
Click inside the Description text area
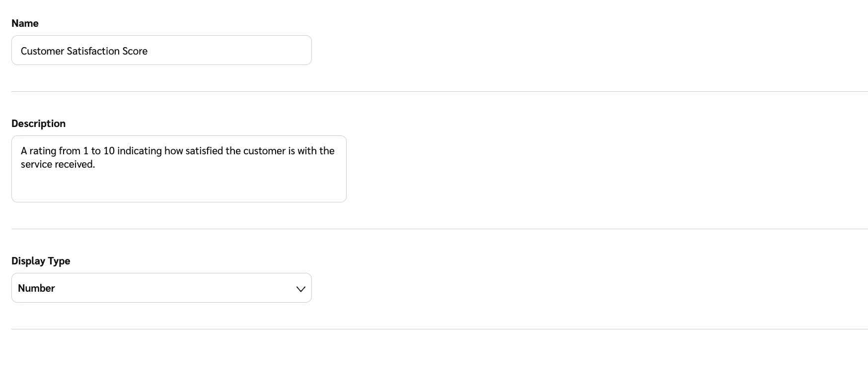coord(179,169)
